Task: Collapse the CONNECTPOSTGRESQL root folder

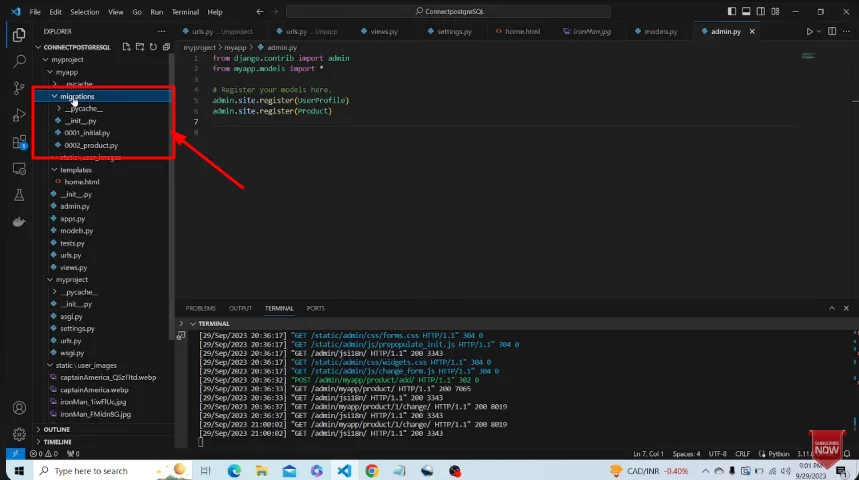Action: pos(38,47)
